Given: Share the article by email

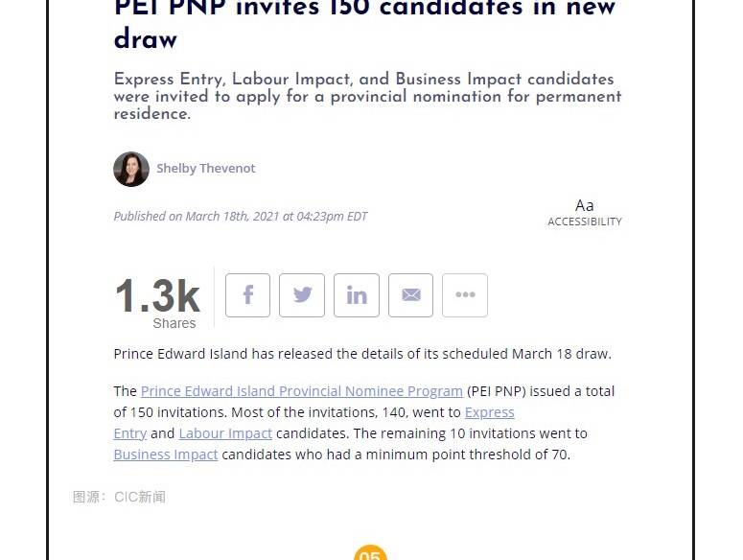Looking at the screenshot, I should 410,295.
